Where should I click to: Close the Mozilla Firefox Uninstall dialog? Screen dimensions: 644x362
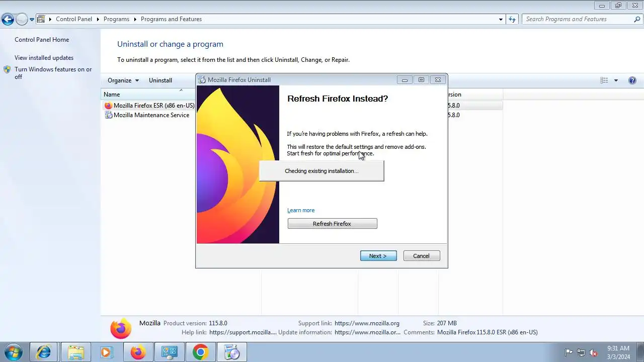[x=438, y=80]
